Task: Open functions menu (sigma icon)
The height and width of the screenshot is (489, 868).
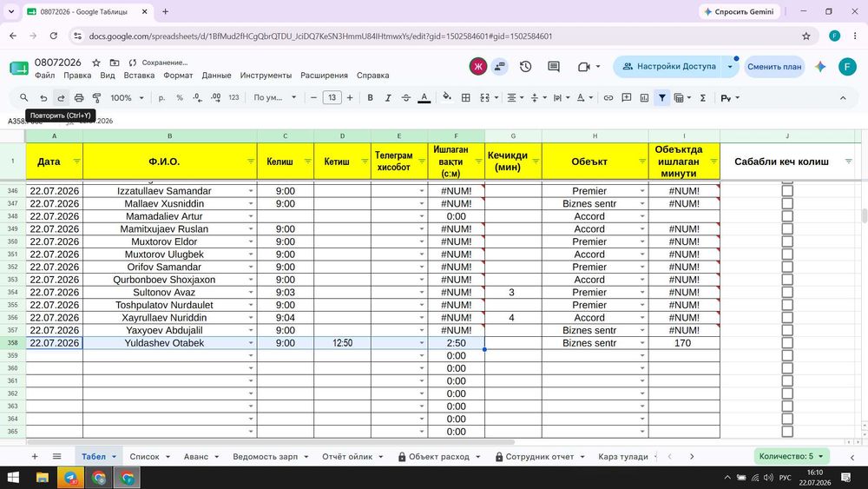Action: (x=703, y=97)
